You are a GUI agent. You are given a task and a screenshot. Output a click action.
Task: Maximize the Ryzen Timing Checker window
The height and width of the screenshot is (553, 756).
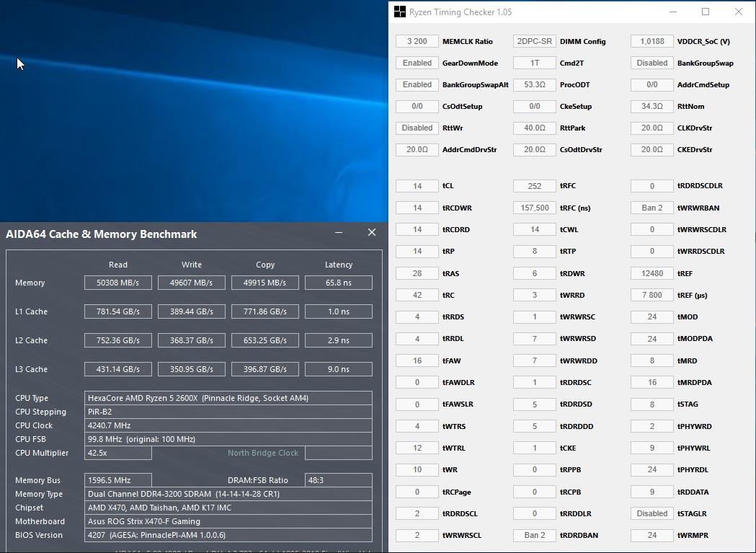tap(706, 12)
